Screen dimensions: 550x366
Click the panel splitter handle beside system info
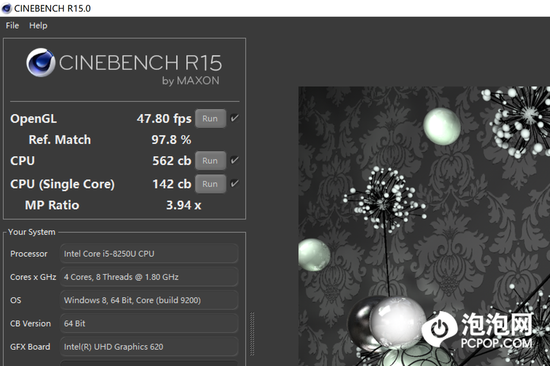pyautogui.click(x=252, y=334)
